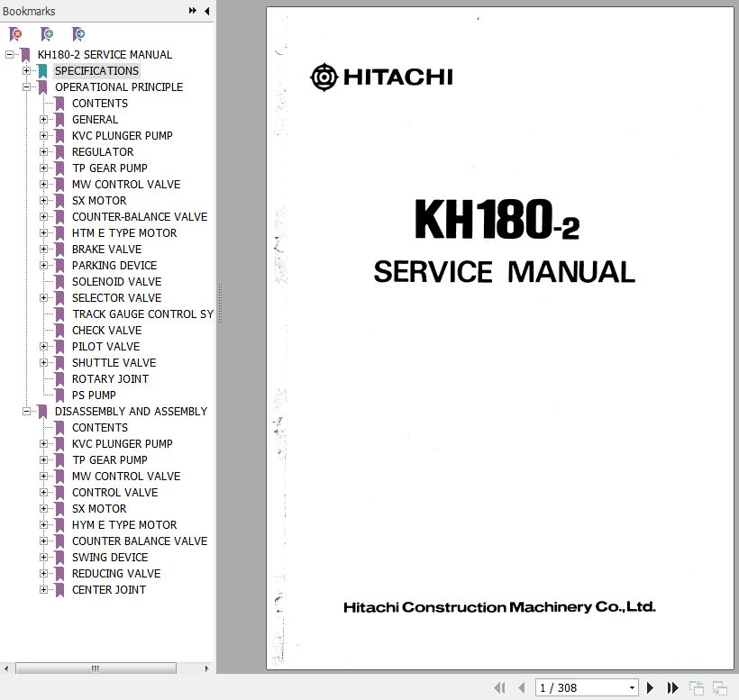
Task: Collapse the OPERATIONAL PRINCIPLE section
Action: point(26,87)
